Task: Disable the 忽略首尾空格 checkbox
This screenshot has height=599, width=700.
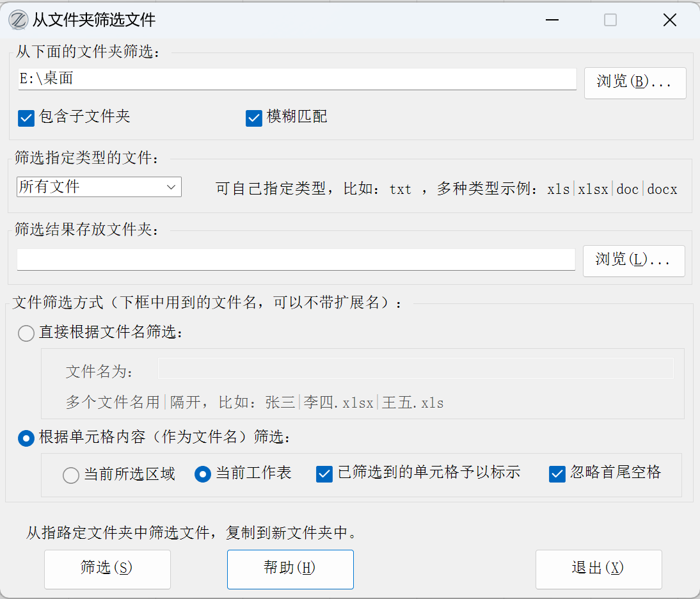Action: (557, 474)
